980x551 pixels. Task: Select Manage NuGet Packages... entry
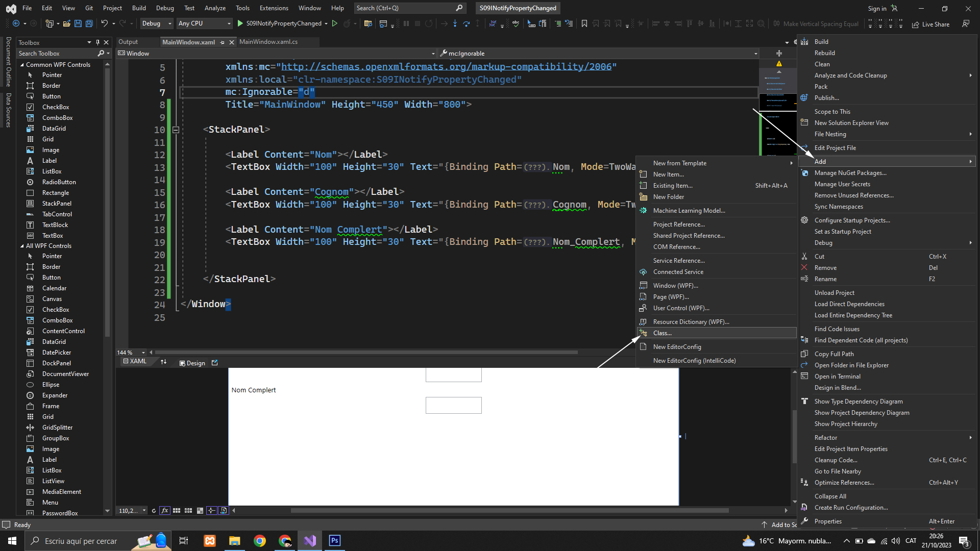(x=850, y=173)
